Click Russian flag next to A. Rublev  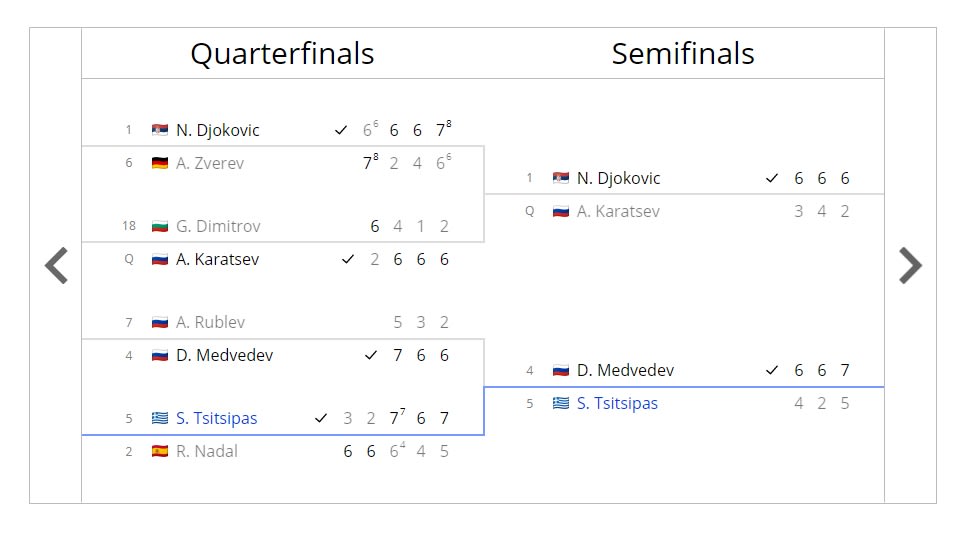pyautogui.click(x=160, y=322)
